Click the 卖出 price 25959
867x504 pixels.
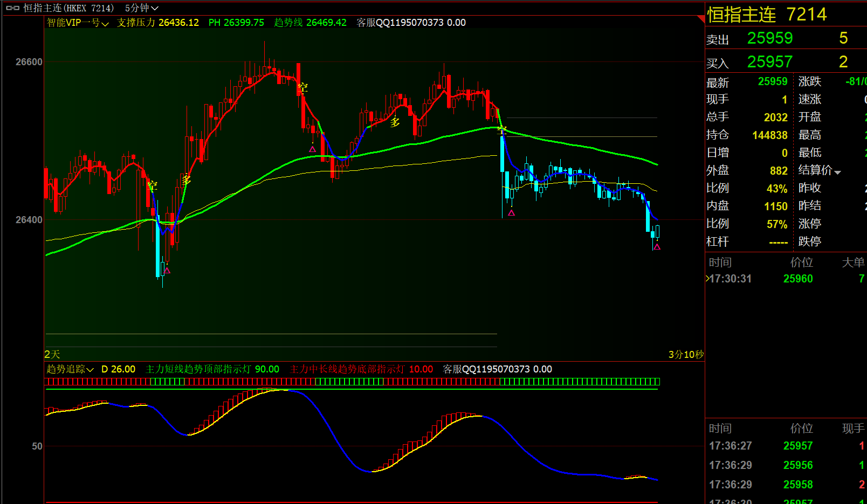(770, 38)
